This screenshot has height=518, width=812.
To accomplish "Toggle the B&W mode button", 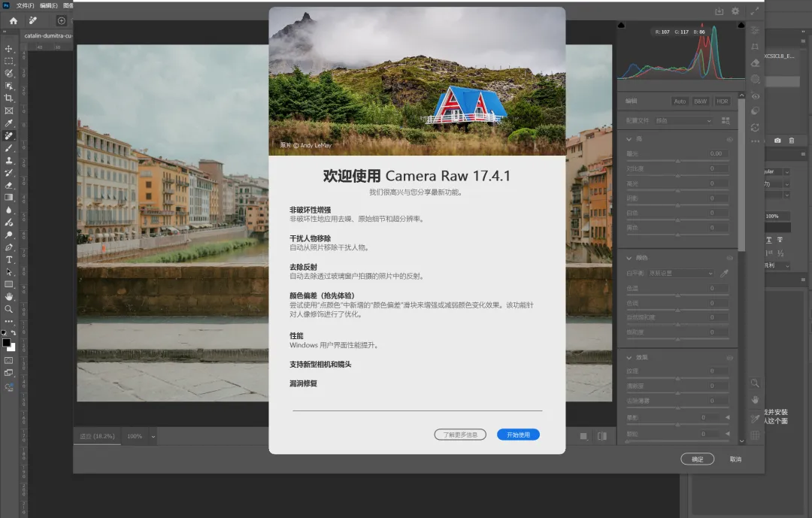I will 700,101.
